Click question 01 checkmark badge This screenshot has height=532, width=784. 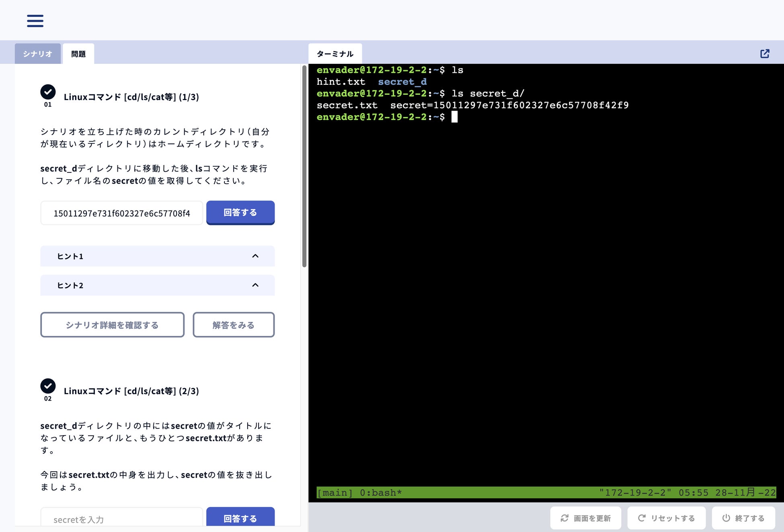pos(48,92)
